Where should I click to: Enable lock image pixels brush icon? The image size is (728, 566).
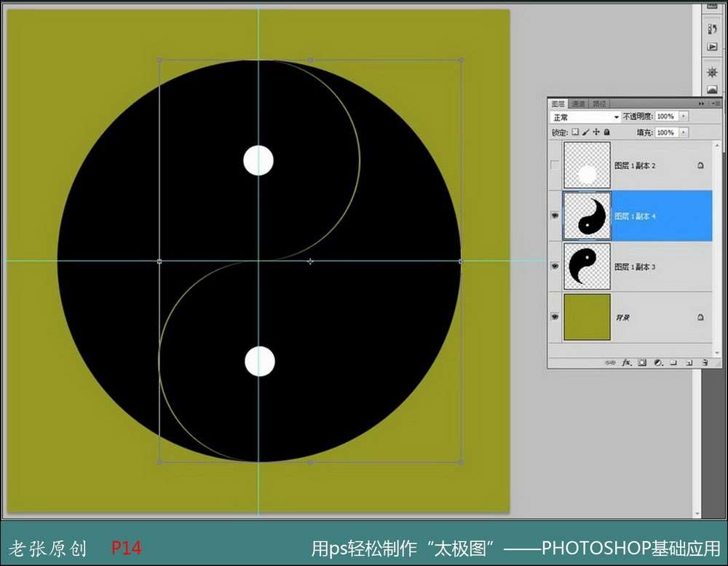pos(585,133)
